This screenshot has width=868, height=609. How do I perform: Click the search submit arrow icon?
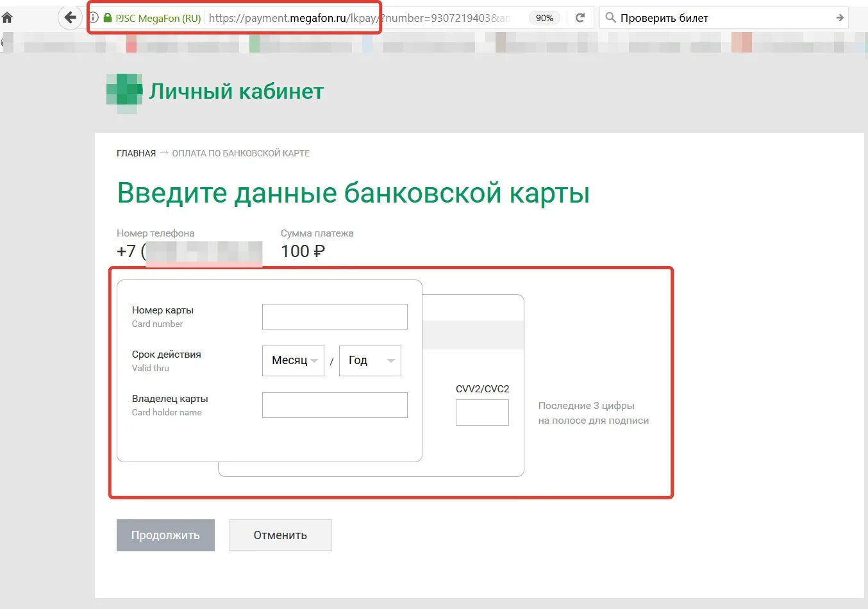[x=840, y=17]
